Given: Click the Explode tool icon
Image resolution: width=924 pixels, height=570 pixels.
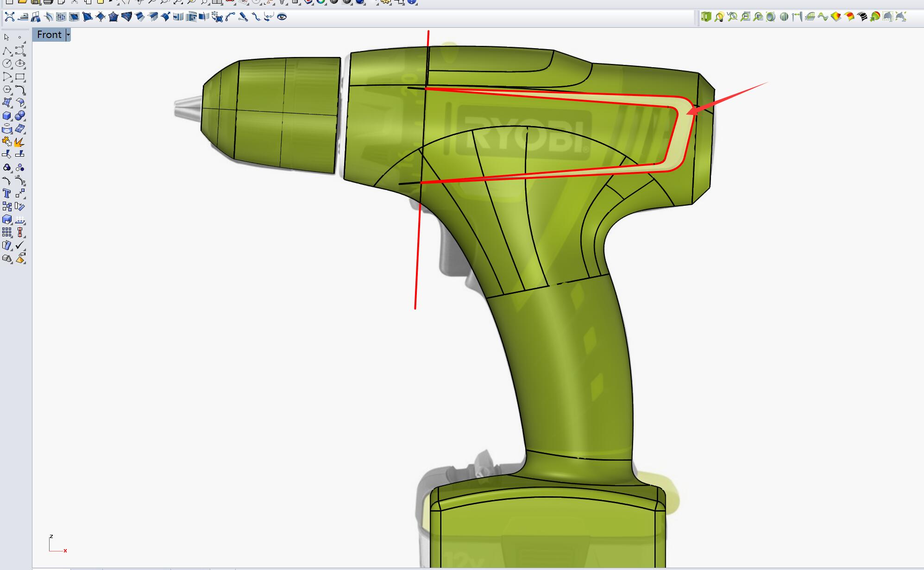Looking at the screenshot, I should [x=19, y=142].
